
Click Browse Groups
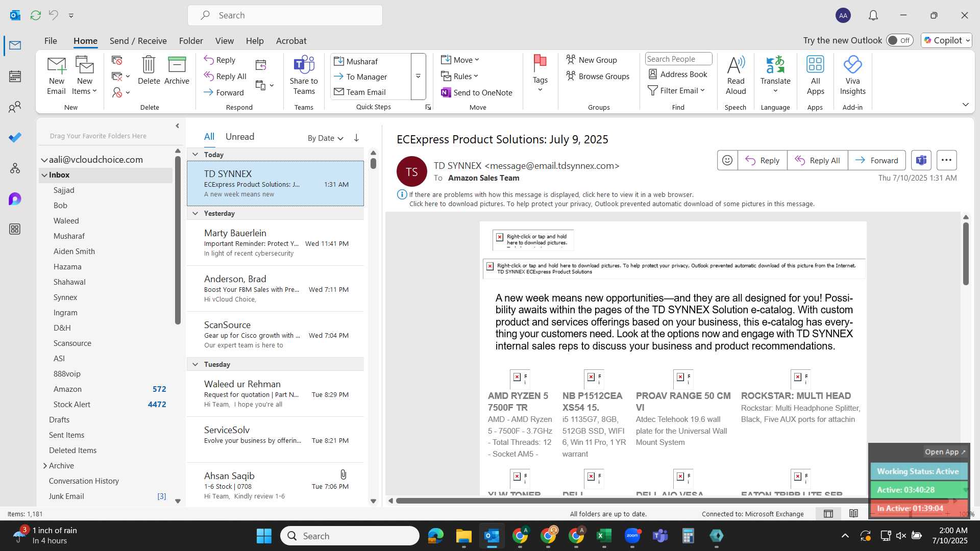598,76
